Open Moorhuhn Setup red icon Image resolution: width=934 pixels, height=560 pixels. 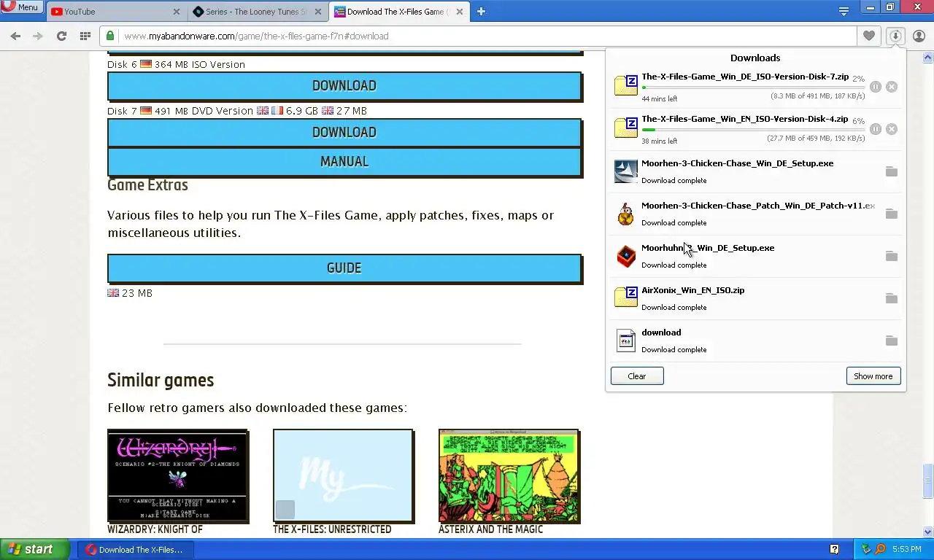(626, 256)
